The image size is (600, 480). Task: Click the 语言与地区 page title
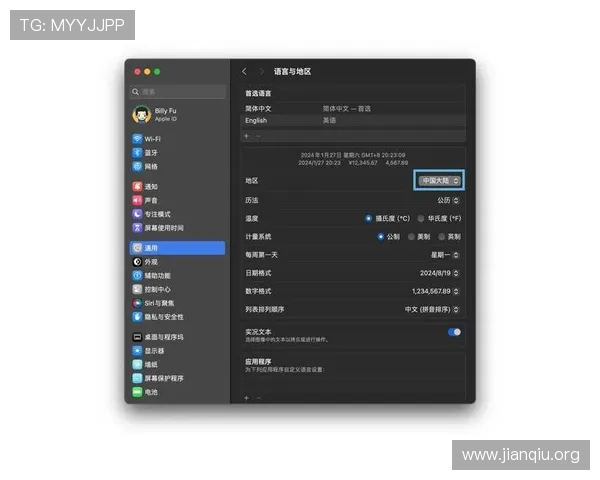292,72
